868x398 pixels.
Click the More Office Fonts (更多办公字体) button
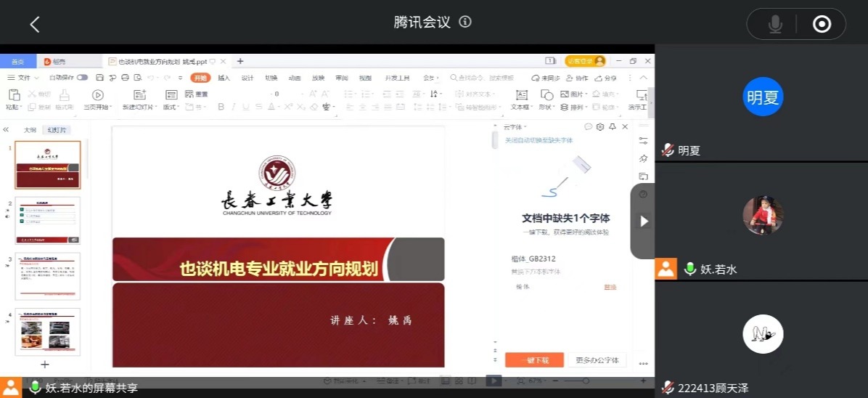(597, 360)
